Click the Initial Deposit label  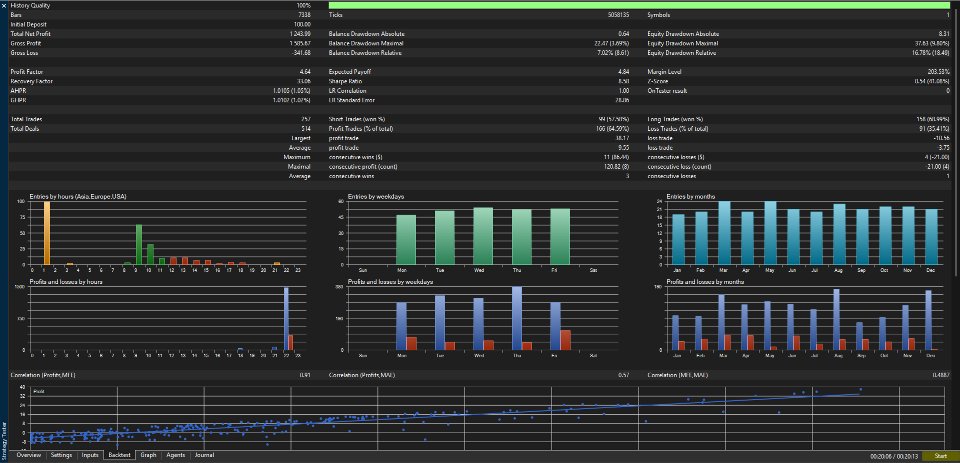[27, 24]
